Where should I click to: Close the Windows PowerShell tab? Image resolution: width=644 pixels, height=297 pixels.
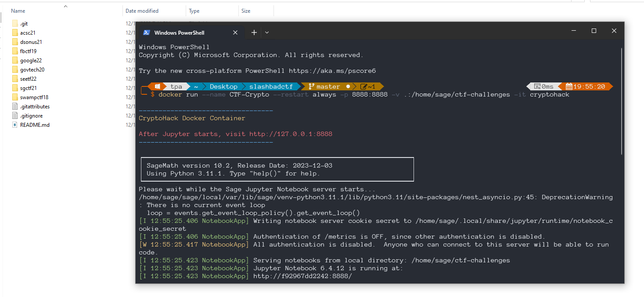[x=235, y=32]
